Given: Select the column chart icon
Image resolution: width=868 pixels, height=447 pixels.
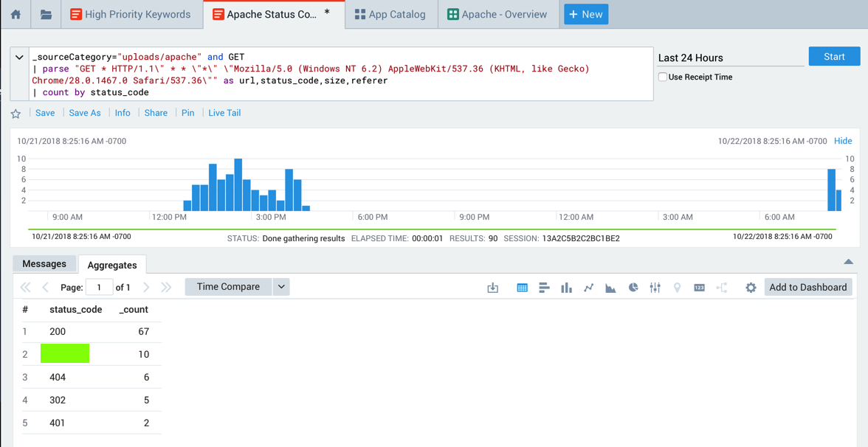Looking at the screenshot, I should point(566,288).
